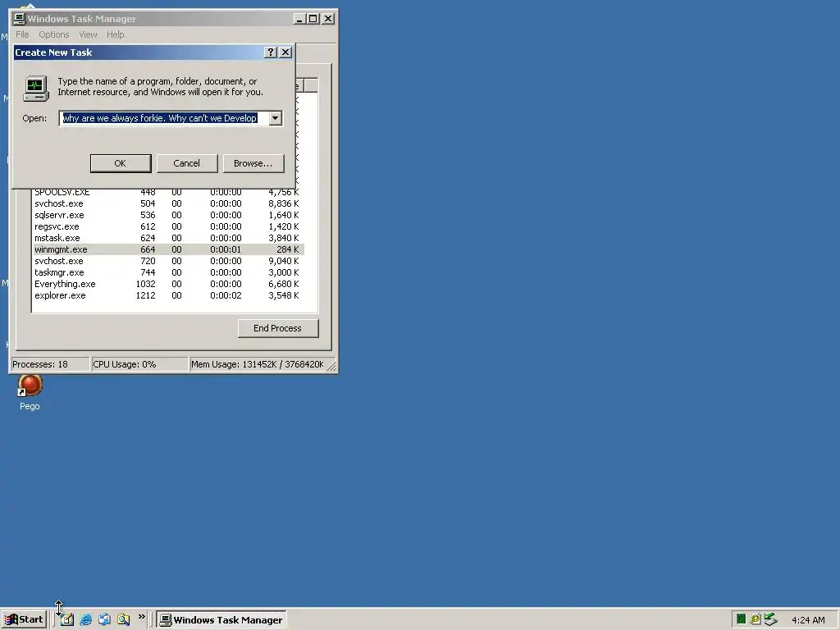This screenshot has width=840, height=630.
Task: Expand the Open combo box dropdown arrow
Action: [x=276, y=118]
